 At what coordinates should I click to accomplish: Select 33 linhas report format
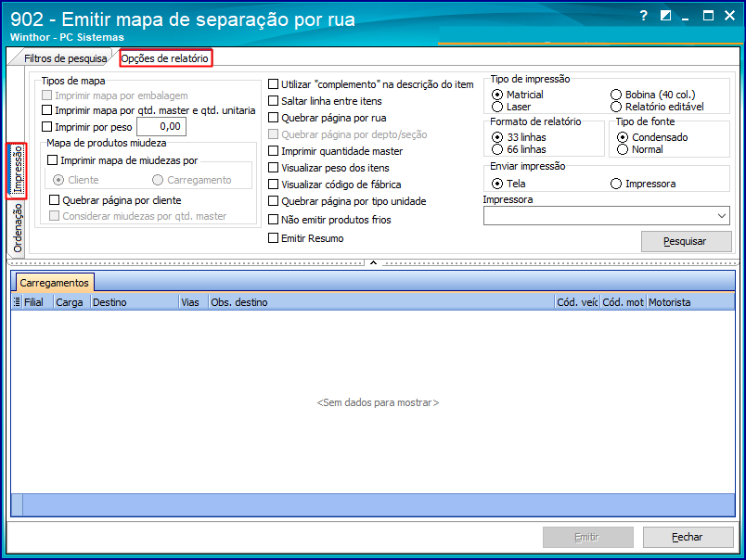pyautogui.click(x=497, y=137)
